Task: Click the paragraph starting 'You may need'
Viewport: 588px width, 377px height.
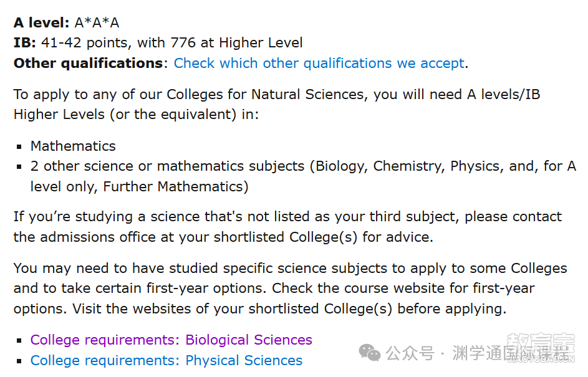Action: click(x=290, y=289)
